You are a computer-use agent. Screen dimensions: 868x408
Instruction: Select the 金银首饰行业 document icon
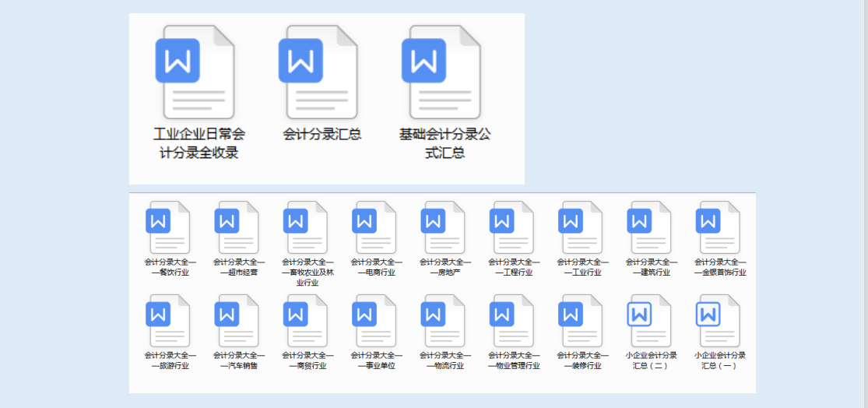718,227
